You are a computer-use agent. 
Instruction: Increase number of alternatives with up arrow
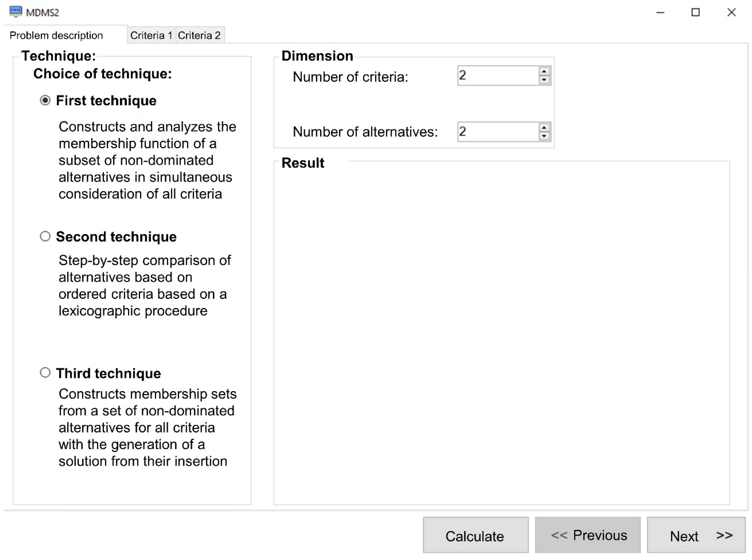click(x=544, y=128)
